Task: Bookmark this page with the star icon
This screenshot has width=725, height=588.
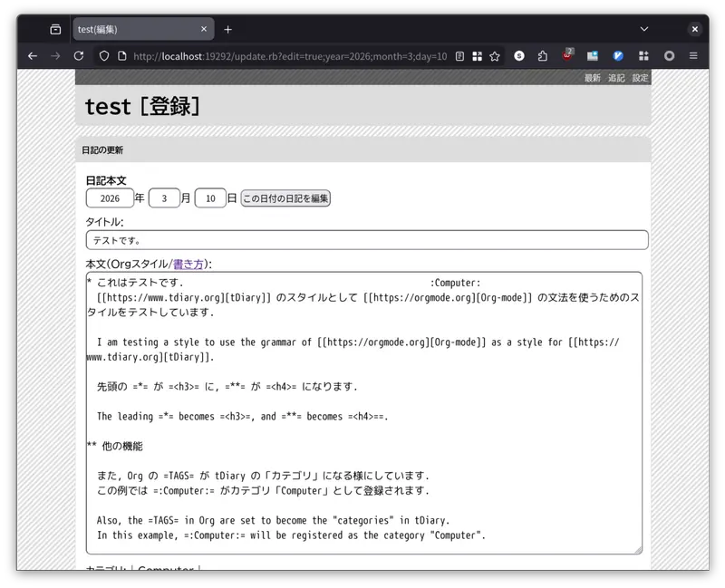Action: pos(495,56)
